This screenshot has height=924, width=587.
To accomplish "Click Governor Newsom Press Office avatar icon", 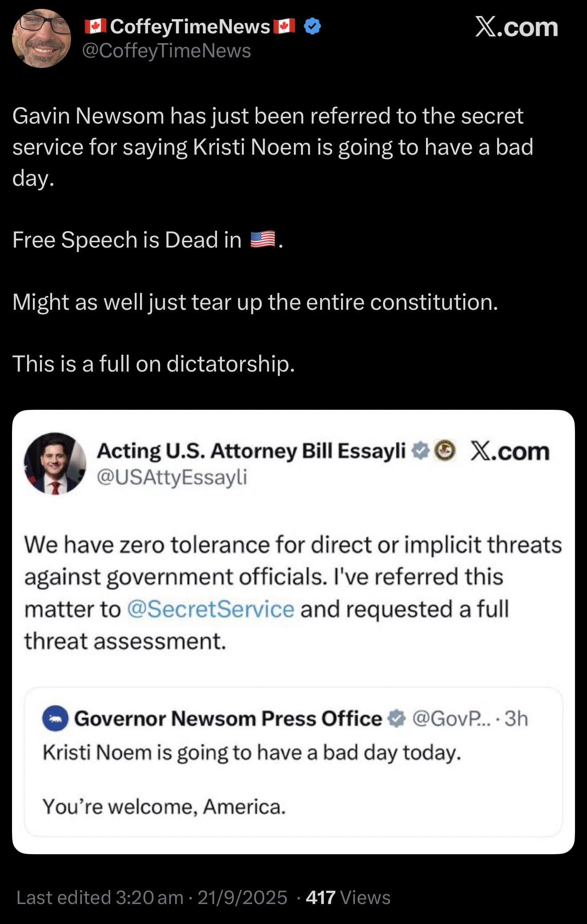I will [x=55, y=719].
